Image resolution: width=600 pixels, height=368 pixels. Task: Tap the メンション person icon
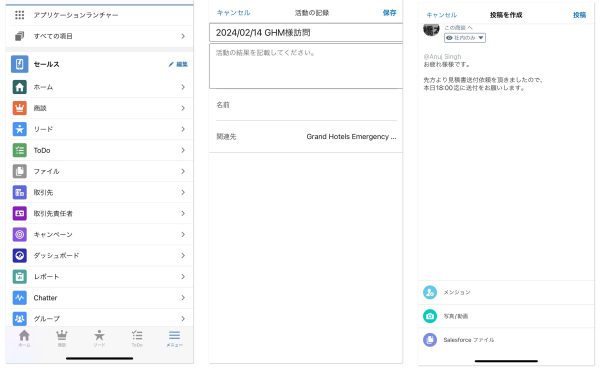tap(430, 292)
